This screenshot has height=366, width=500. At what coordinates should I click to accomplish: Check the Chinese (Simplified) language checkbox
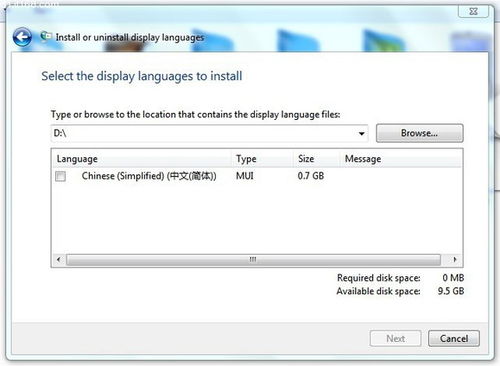60,176
